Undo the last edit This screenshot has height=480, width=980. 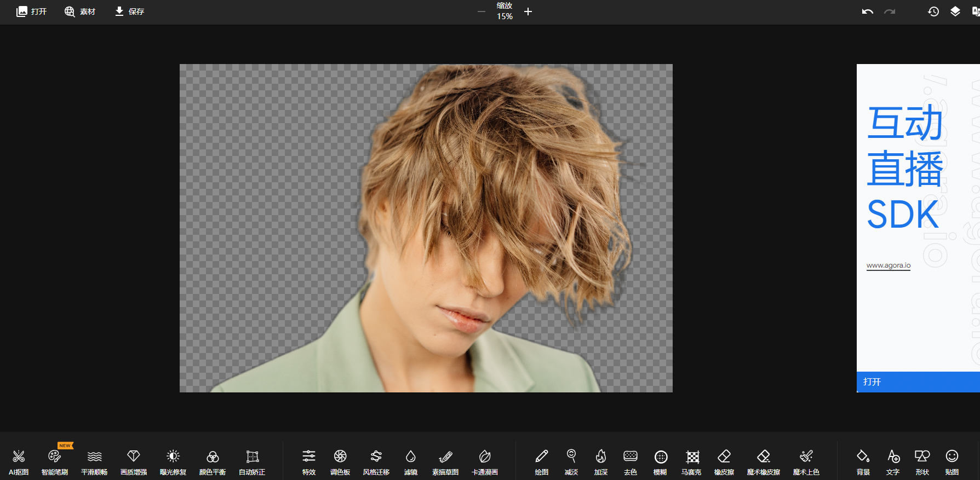867,11
